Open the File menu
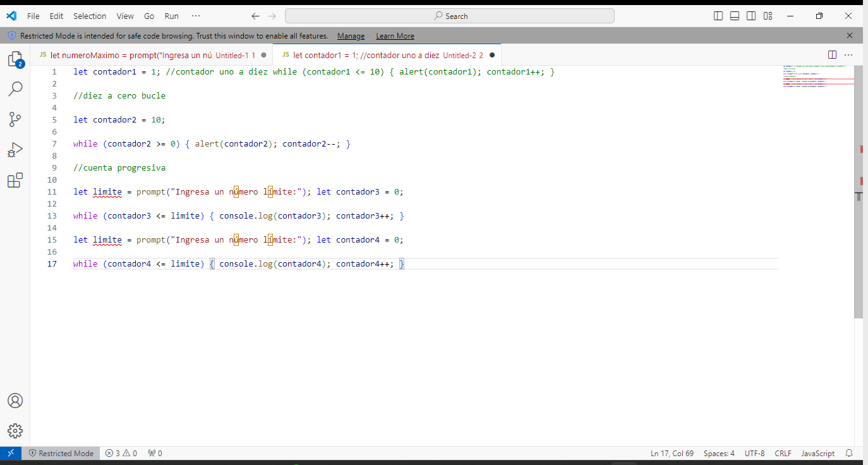This screenshot has height=465, width=868. tap(33, 16)
